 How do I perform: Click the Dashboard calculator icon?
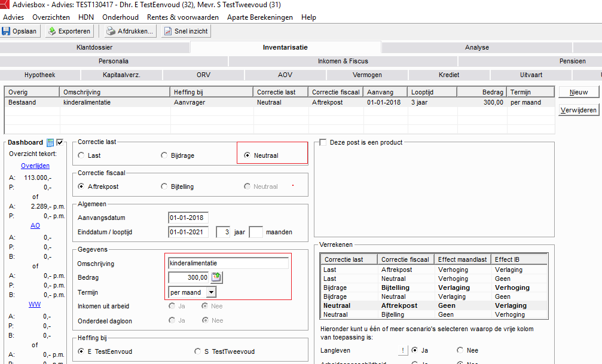pos(50,142)
